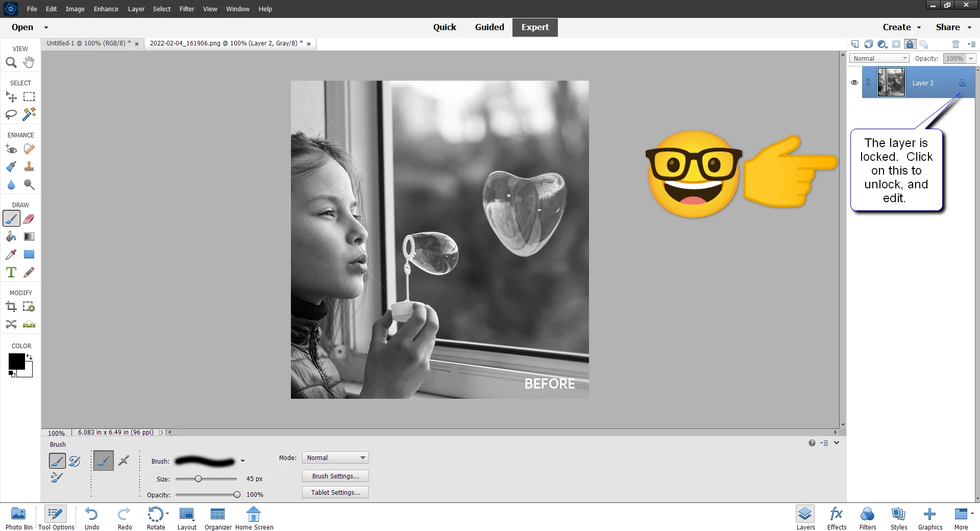This screenshot has width=980, height=531.
Task: Click the brush Size slider handle
Action: (x=198, y=479)
